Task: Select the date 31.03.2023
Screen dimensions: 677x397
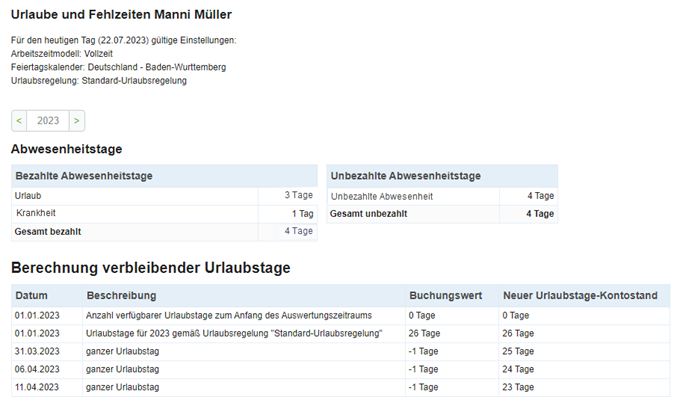Action: (x=37, y=351)
